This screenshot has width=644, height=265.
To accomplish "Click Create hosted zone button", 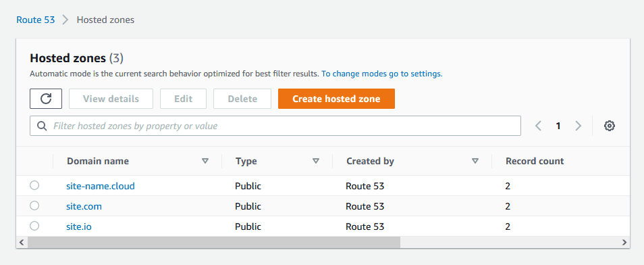I will click(x=336, y=99).
